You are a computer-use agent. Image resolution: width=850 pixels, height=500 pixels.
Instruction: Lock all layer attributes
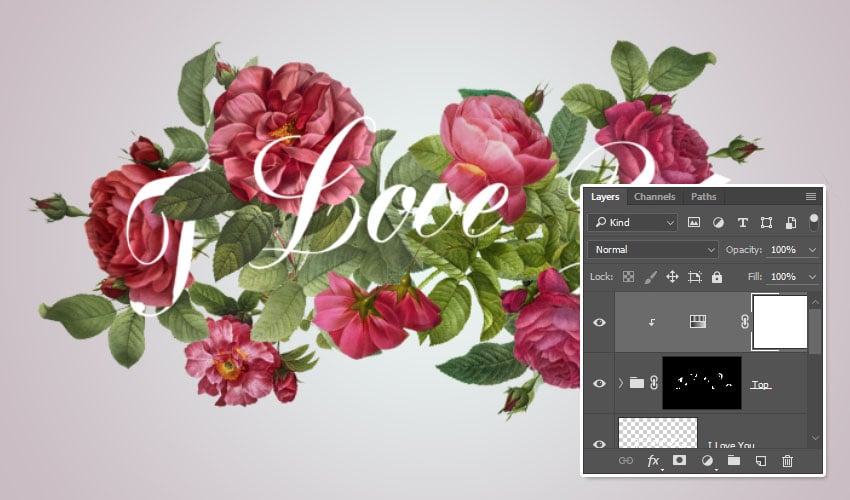pos(717,277)
